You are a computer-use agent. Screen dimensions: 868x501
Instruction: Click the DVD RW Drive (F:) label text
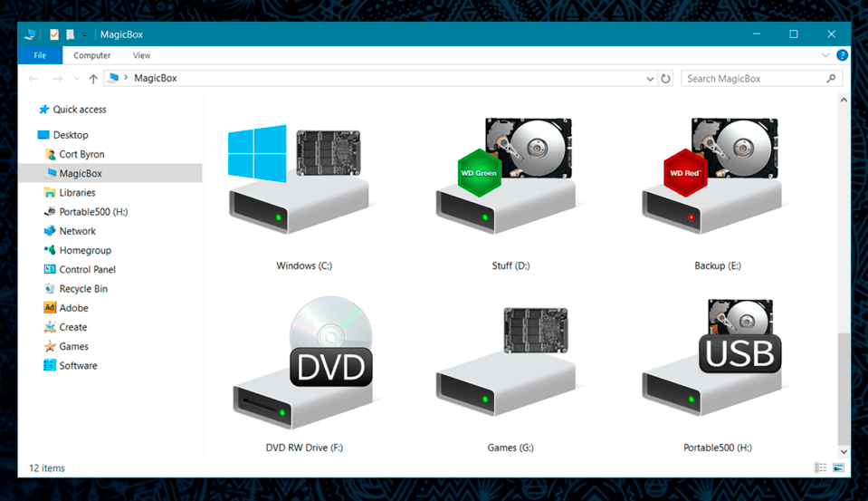click(304, 448)
